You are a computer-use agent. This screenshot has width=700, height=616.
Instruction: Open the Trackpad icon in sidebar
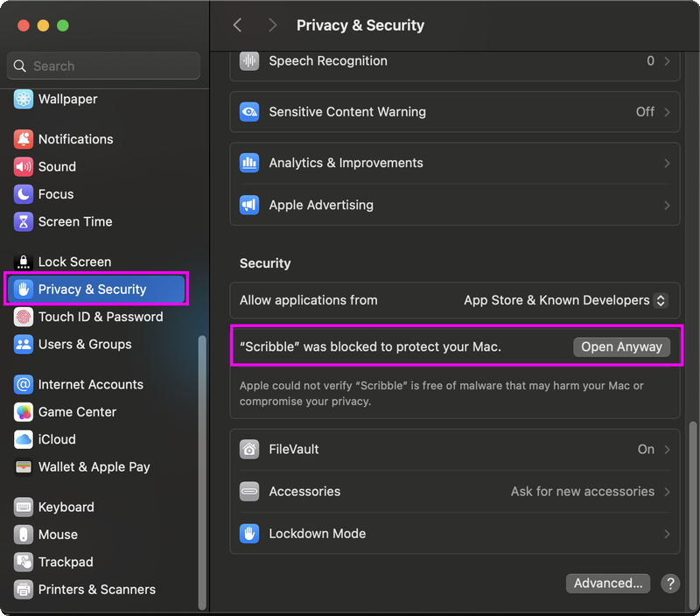[24, 562]
